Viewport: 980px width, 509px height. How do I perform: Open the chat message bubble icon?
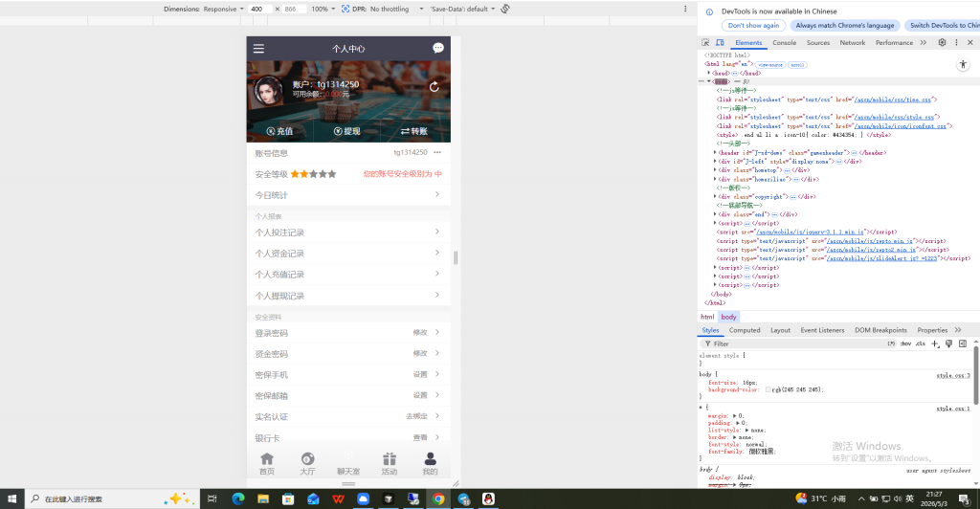438,48
